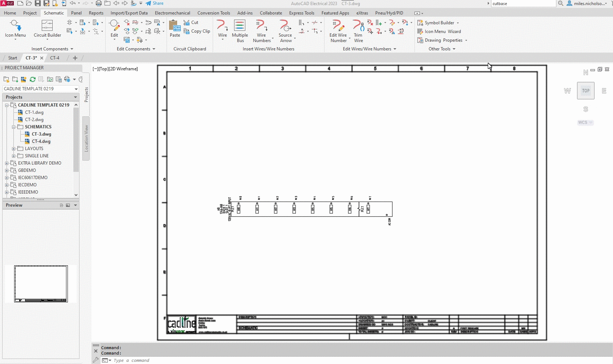Toggle preview details view icon
This screenshot has width=613, height=364.
point(62,205)
